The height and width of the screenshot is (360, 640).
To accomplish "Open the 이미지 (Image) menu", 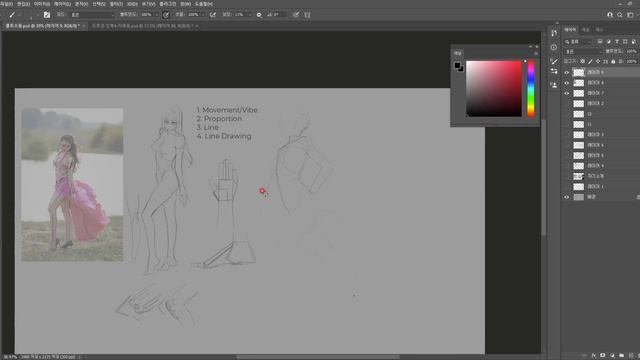I will 42,4.
